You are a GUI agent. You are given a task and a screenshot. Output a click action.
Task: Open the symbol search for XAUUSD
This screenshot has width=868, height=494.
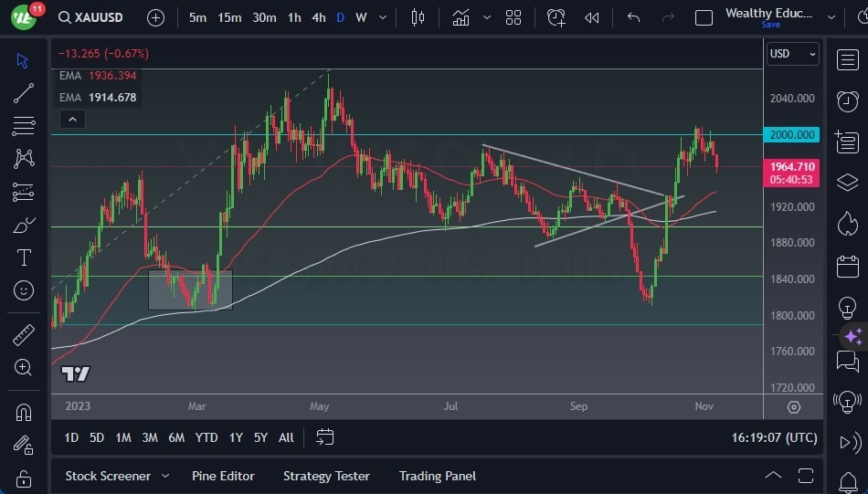pyautogui.click(x=90, y=17)
